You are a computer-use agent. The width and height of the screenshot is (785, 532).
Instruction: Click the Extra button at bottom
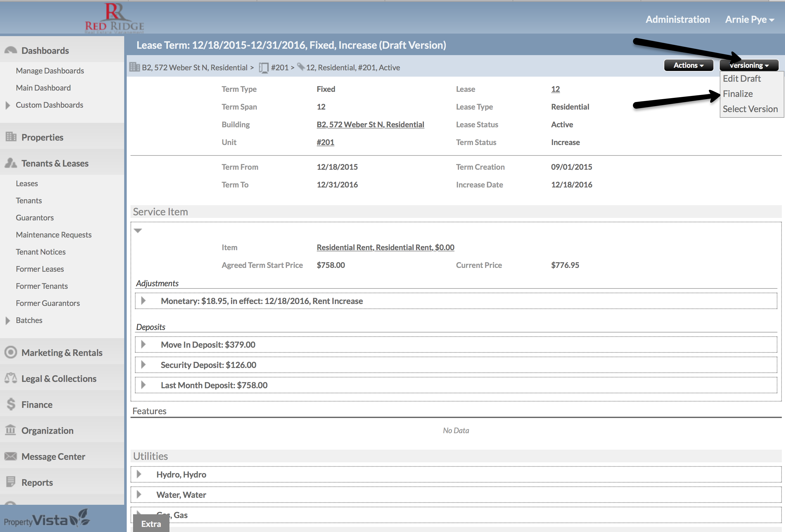(151, 523)
